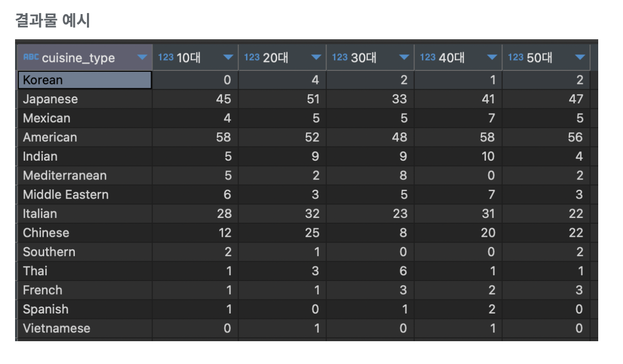The height and width of the screenshot is (364, 623).
Task: Open the 50대 column dropdown arrow
Action: (x=580, y=58)
